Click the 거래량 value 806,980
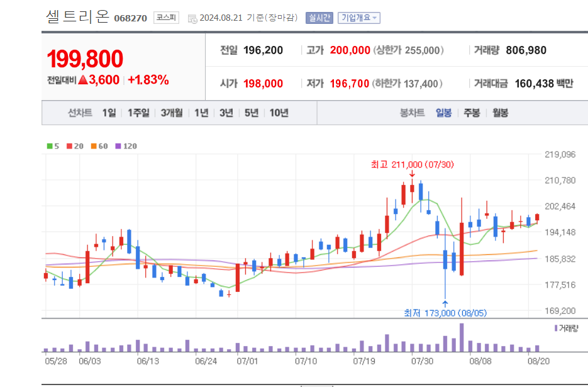Image resolution: width=588 pixels, height=387 pixels. [526, 50]
